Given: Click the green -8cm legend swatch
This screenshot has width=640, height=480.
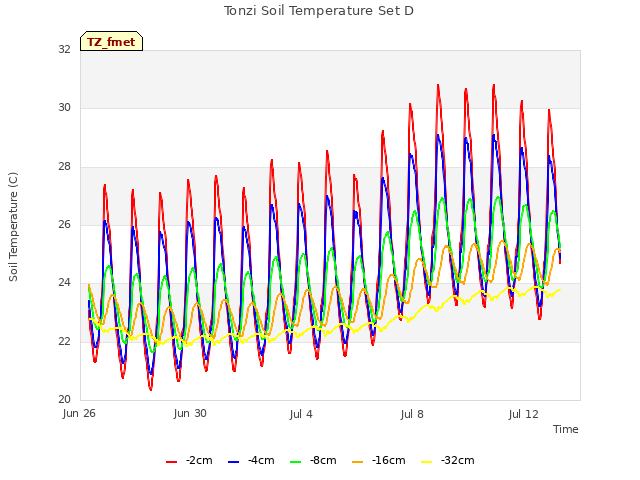Looking at the screenshot, I should (x=296, y=462).
